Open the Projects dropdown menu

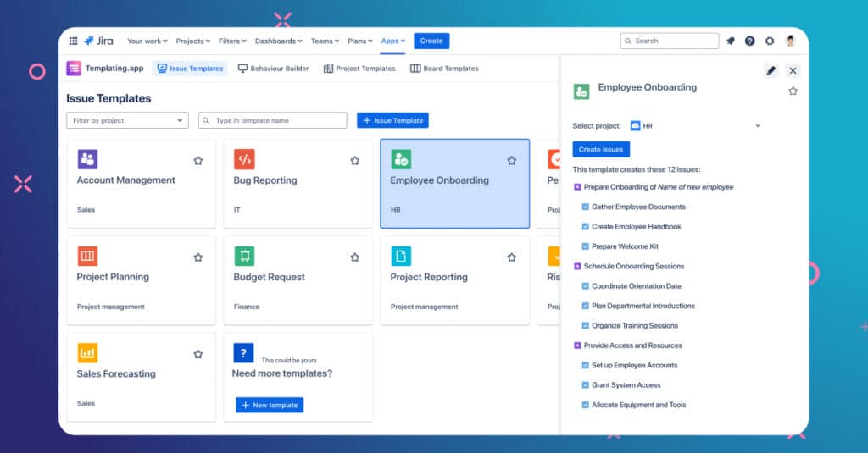pos(193,41)
